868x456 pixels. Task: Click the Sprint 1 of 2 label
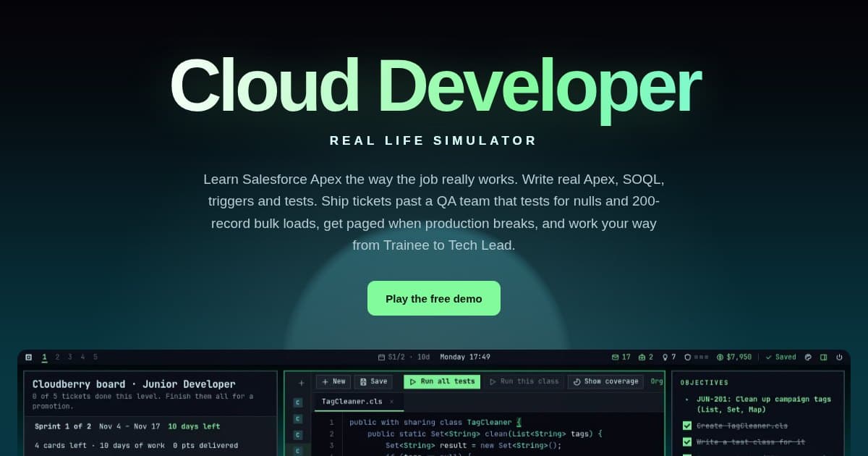pyautogui.click(x=63, y=426)
